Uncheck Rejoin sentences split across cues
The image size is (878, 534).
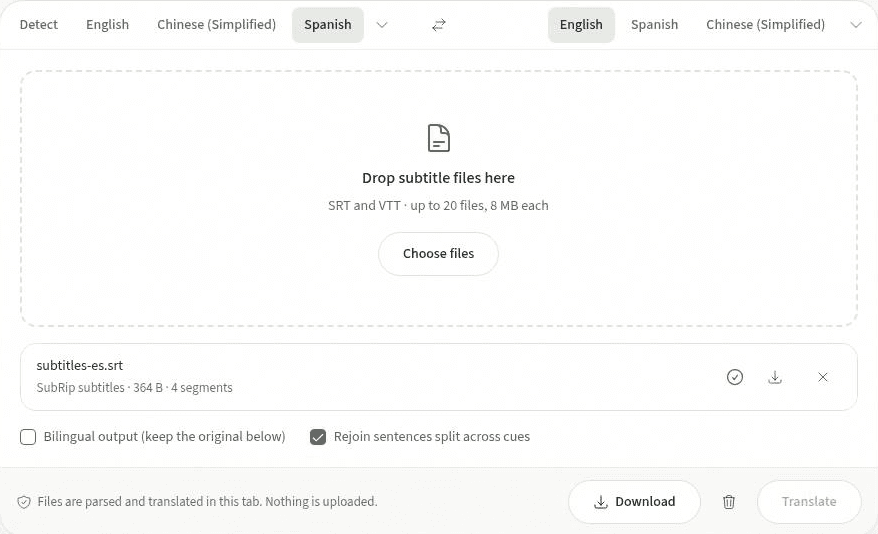pyautogui.click(x=318, y=437)
